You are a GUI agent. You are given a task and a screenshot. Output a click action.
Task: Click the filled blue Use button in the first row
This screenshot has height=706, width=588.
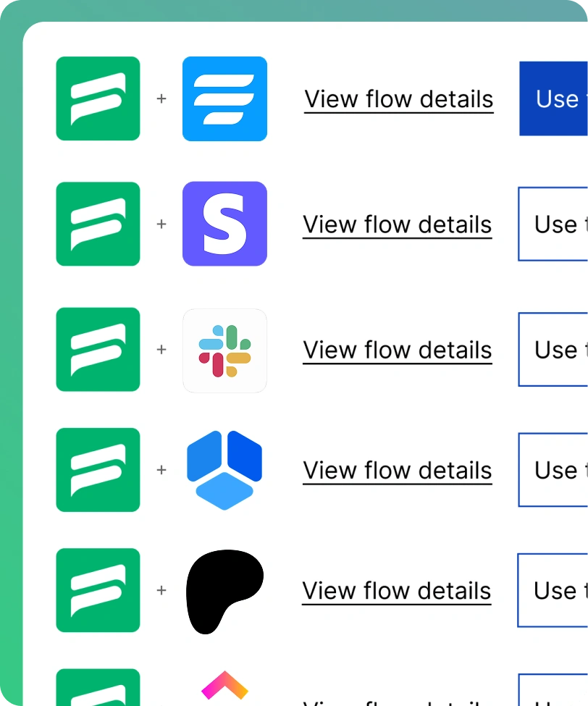pyautogui.click(x=553, y=98)
